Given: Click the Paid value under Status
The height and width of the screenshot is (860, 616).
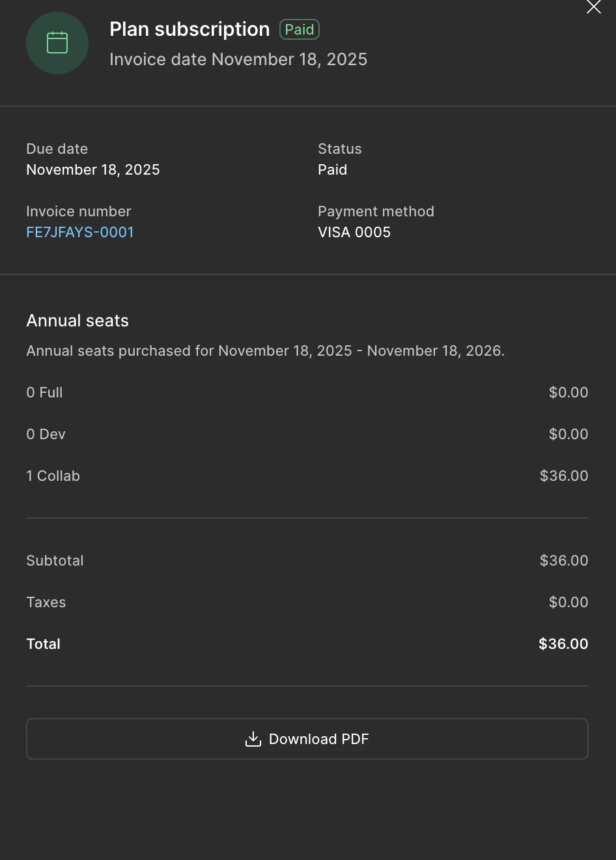Looking at the screenshot, I should [332, 169].
